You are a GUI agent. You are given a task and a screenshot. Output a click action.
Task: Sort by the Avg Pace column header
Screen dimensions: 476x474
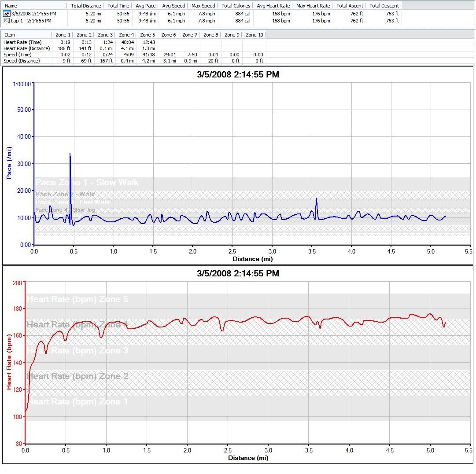144,6
